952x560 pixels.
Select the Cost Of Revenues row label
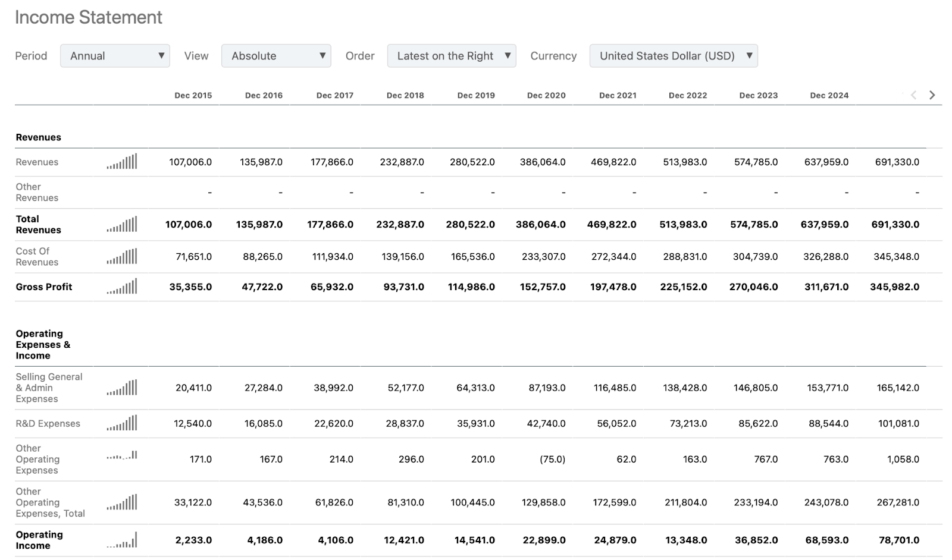coord(37,256)
